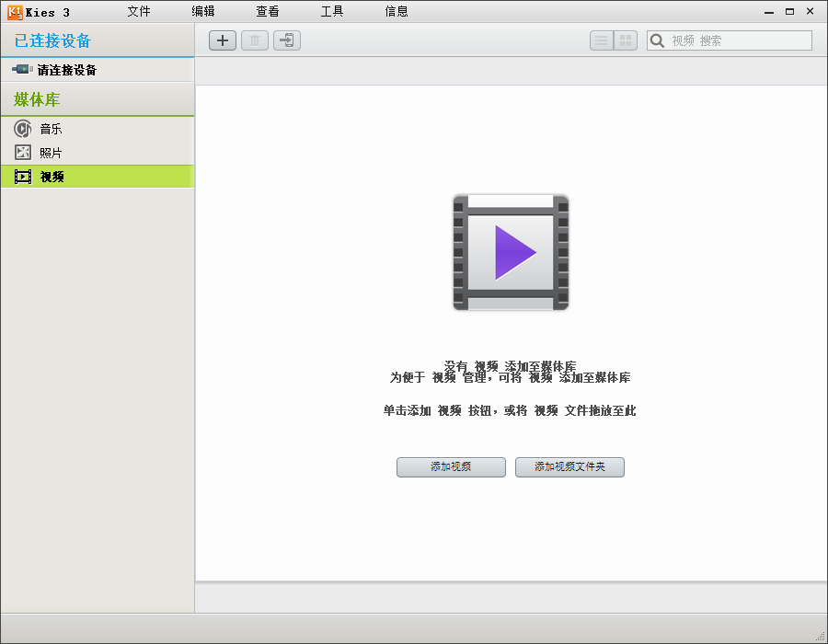This screenshot has width=828, height=644.
Task: Click the 添加视频文件夹 button
Action: 569,467
